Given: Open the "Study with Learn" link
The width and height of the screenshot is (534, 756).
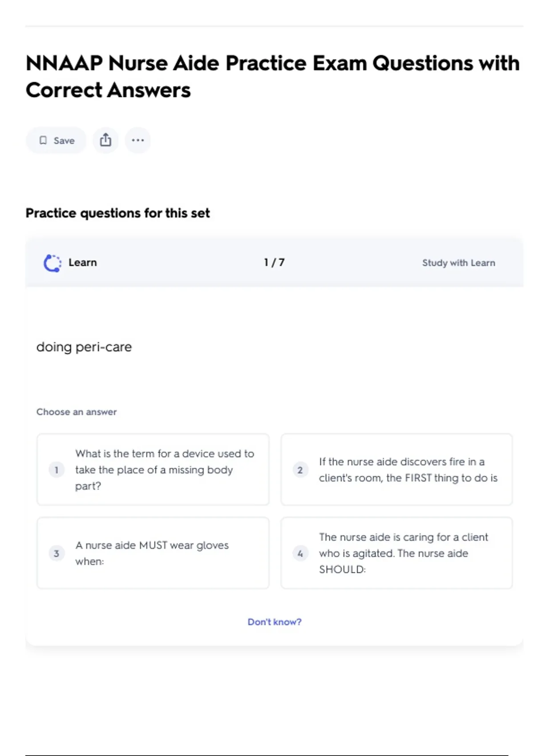Looking at the screenshot, I should (458, 263).
